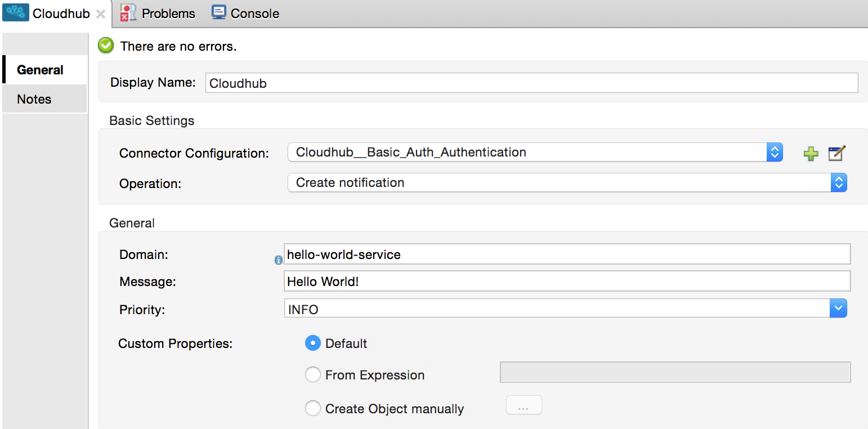Click the Message field containing Hello World!
Image resolution: width=868 pixels, height=429 pixels.
pos(507,281)
